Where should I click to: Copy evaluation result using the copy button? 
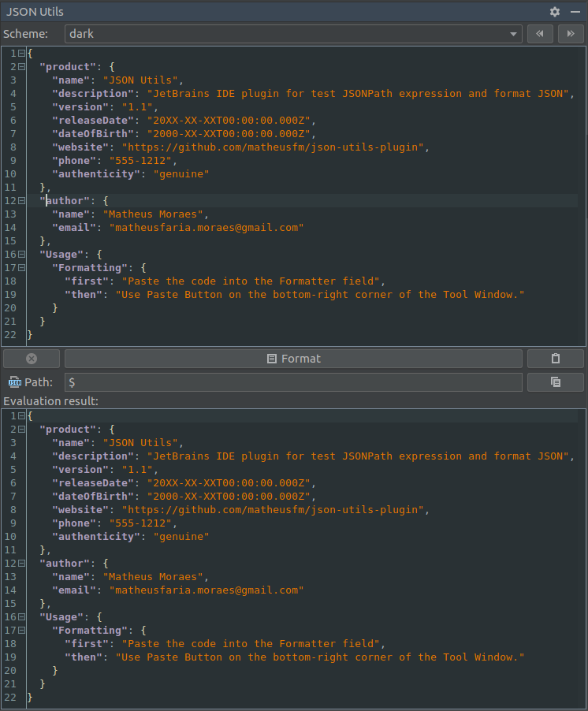[x=556, y=382]
